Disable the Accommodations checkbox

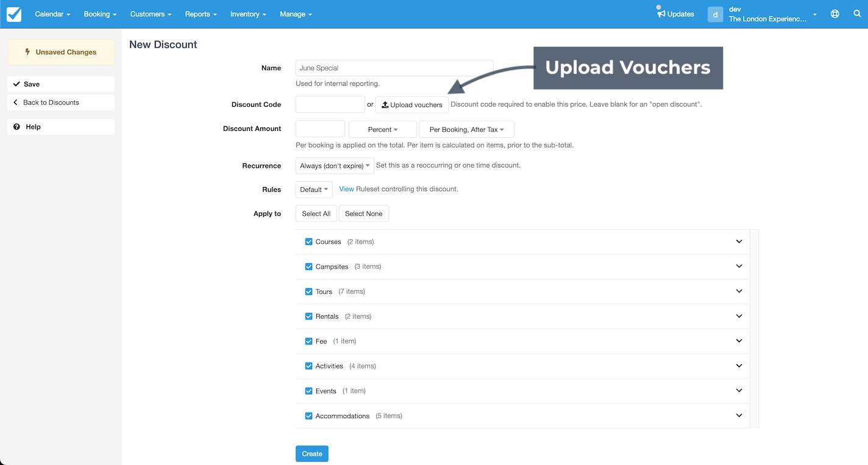click(x=308, y=416)
